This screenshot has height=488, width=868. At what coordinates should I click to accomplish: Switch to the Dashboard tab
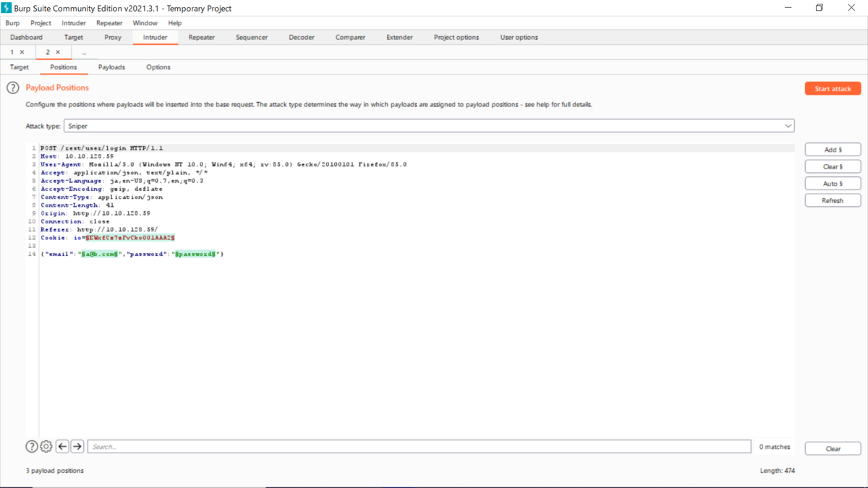pos(26,38)
